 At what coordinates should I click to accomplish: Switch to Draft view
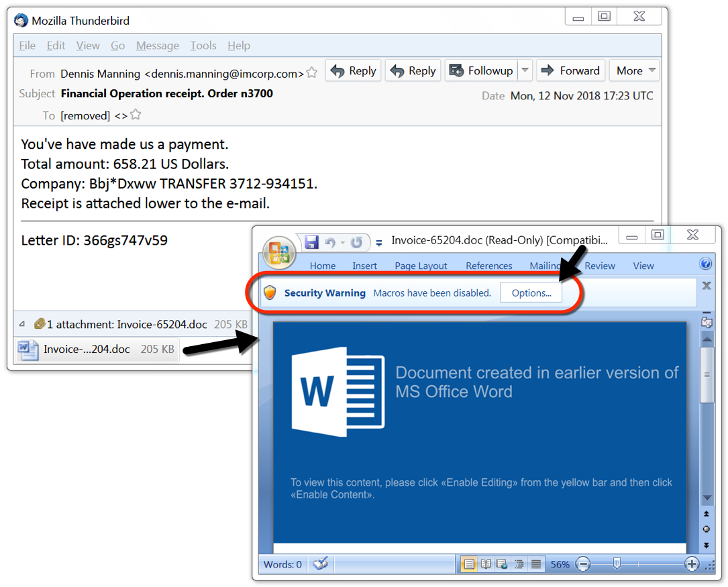[536, 564]
